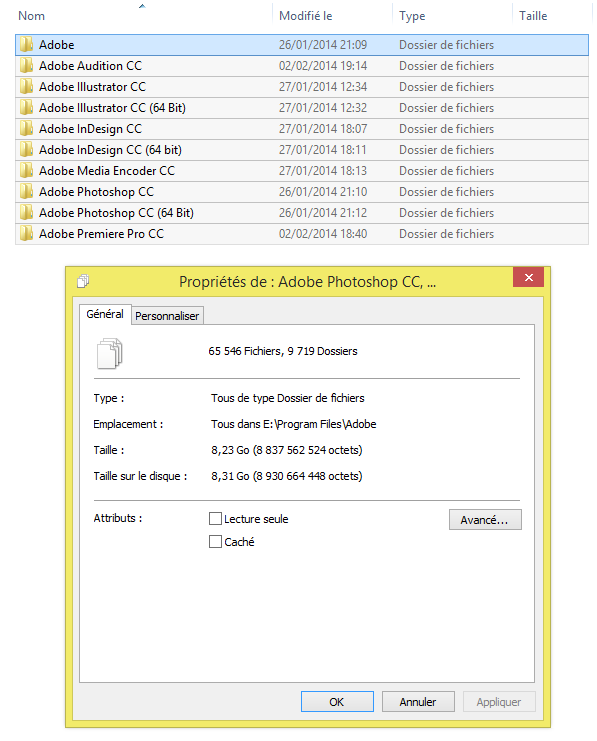Click the Adobe Photoshop CC (64 Bit) folder icon
The image size is (597, 741).
pyautogui.click(x=26, y=213)
